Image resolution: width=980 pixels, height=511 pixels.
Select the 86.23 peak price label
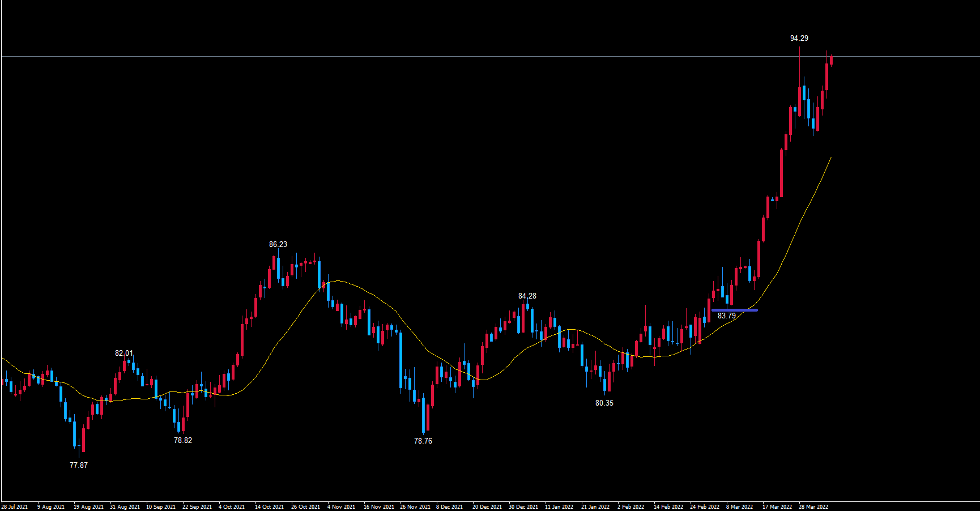278,245
